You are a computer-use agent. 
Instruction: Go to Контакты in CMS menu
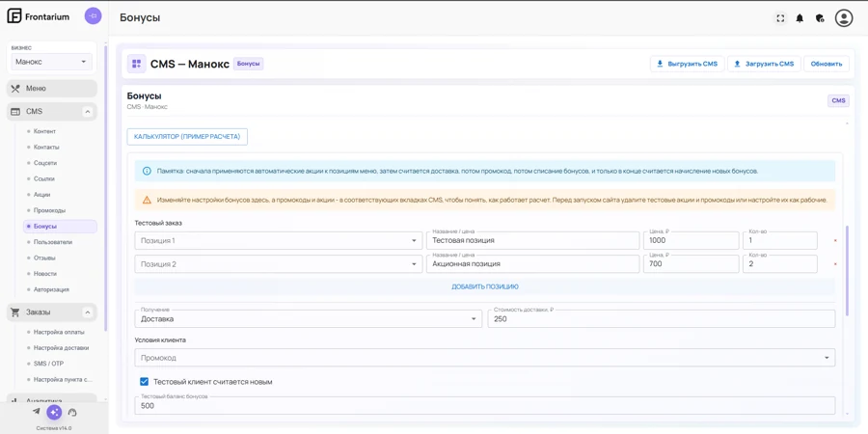tap(46, 148)
